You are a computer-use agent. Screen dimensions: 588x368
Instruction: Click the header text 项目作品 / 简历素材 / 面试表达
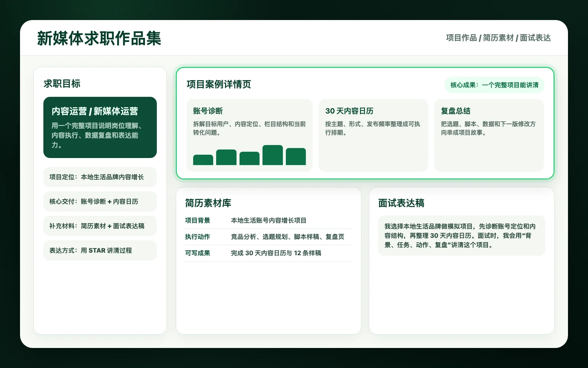point(498,38)
